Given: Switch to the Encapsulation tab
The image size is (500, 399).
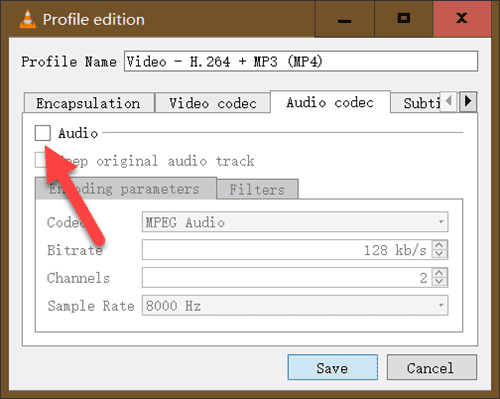Looking at the screenshot, I should pos(89,103).
